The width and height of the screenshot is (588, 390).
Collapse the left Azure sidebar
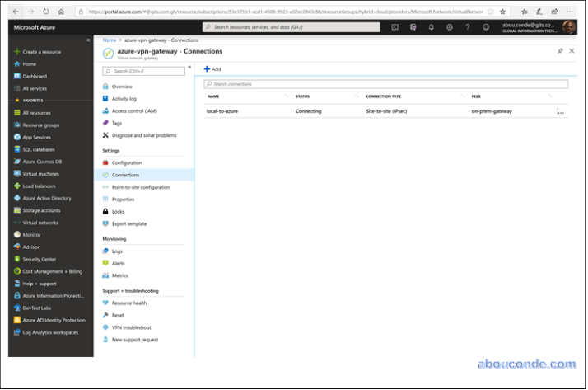point(88,40)
